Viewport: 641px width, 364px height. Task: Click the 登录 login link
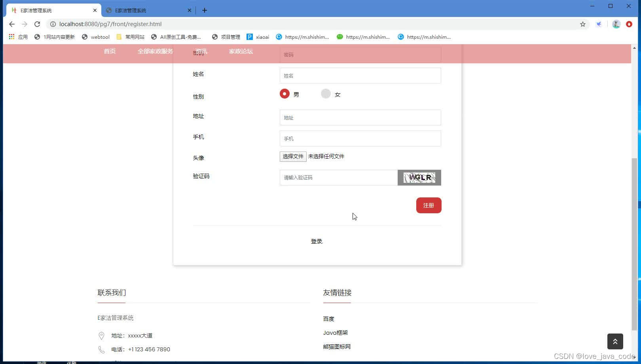[x=316, y=241]
